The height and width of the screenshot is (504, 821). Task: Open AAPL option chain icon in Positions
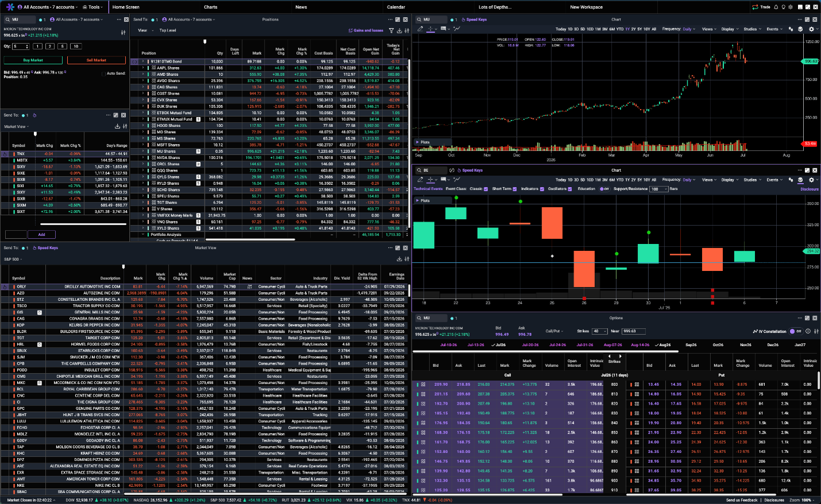click(x=154, y=68)
